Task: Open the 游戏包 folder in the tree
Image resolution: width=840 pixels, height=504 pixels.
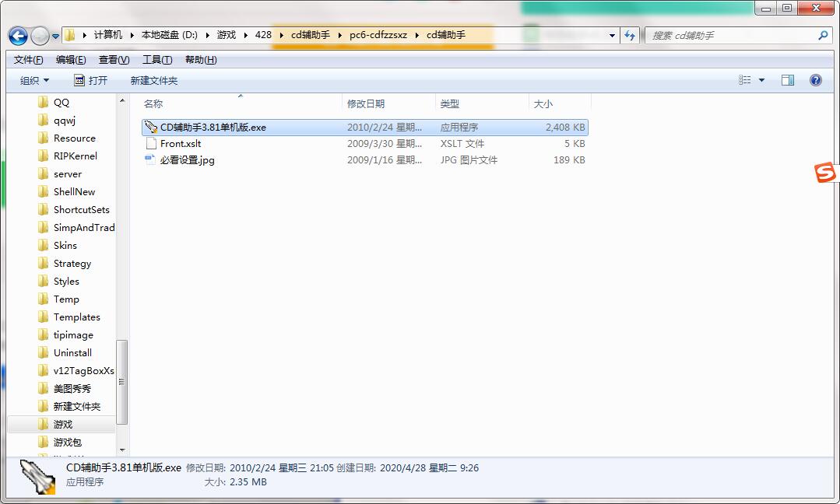Action: point(68,443)
